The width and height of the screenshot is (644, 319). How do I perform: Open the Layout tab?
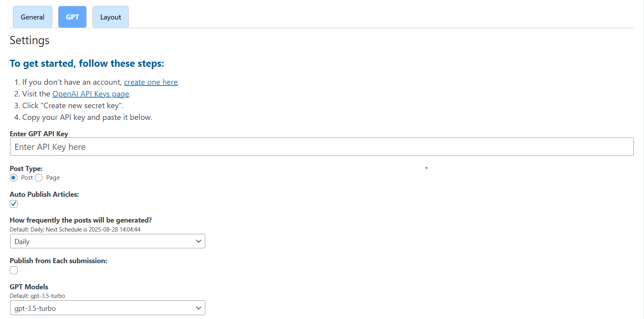point(110,17)
